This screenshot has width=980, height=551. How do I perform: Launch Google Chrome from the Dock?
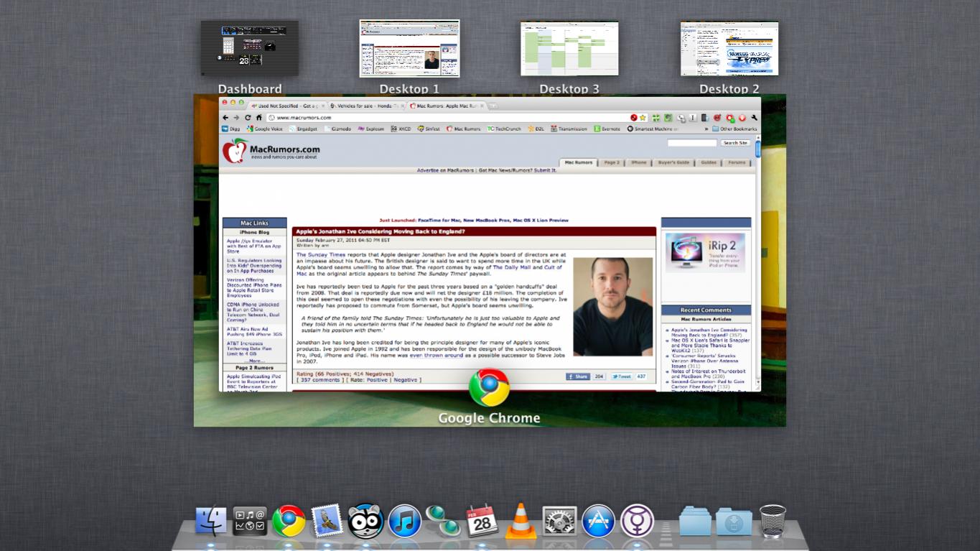tap(289, 522)
